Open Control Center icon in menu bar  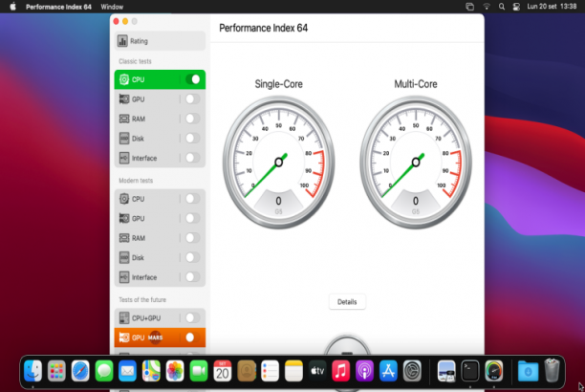click(516, 7)
